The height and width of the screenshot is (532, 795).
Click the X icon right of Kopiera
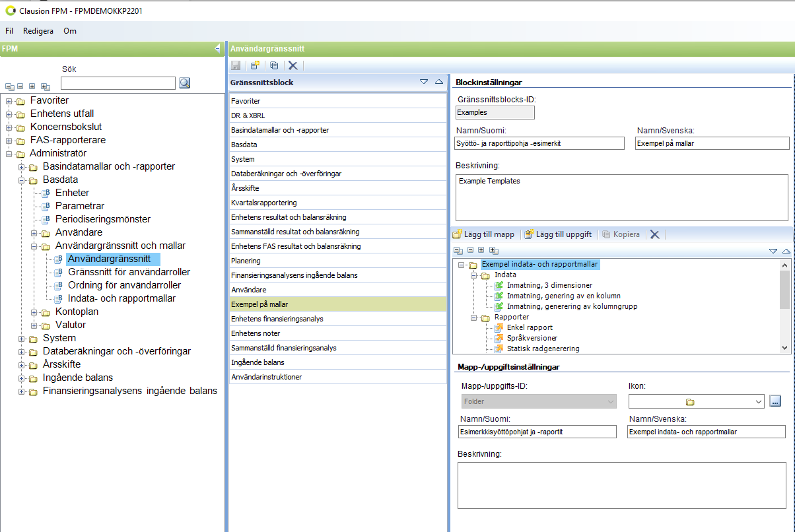click(654, 234)
